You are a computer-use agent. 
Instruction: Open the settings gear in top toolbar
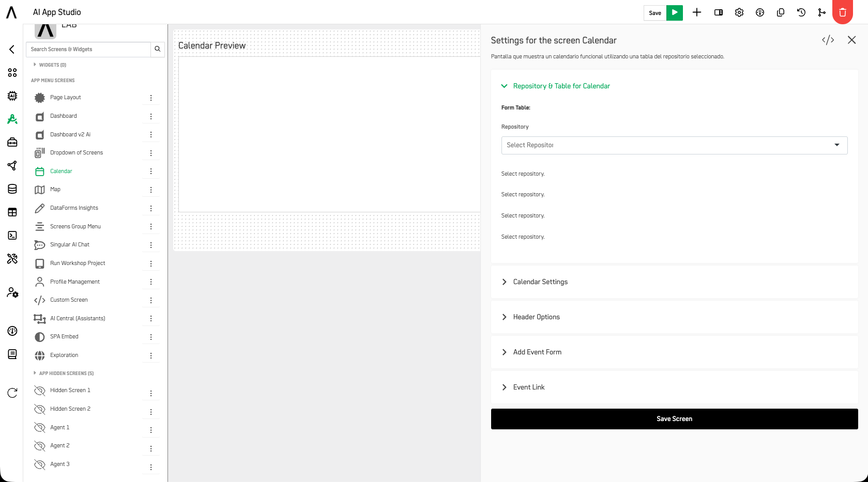pyautogui.click(x=739, y=13)
